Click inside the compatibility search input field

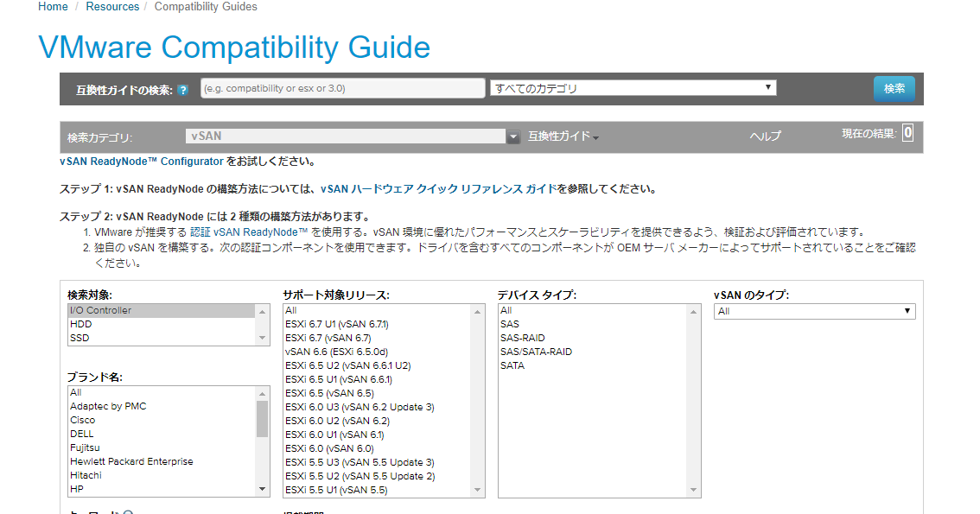pos(342,87)
